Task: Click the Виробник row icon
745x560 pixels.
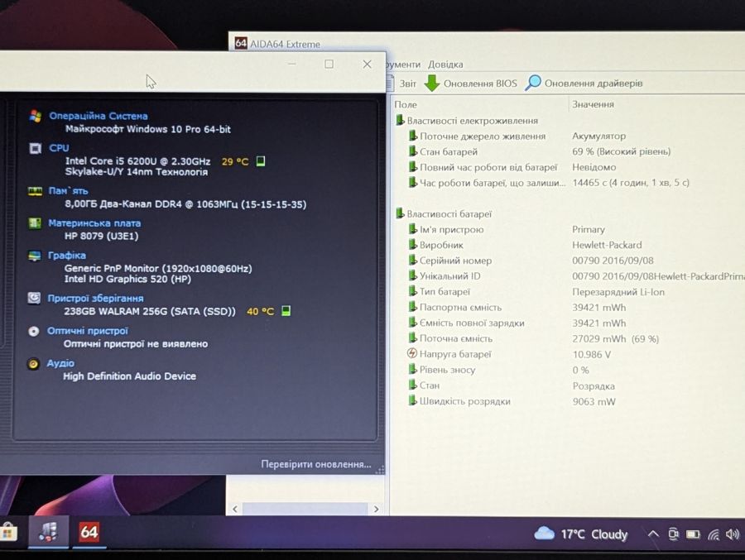Action: (413, 245)
